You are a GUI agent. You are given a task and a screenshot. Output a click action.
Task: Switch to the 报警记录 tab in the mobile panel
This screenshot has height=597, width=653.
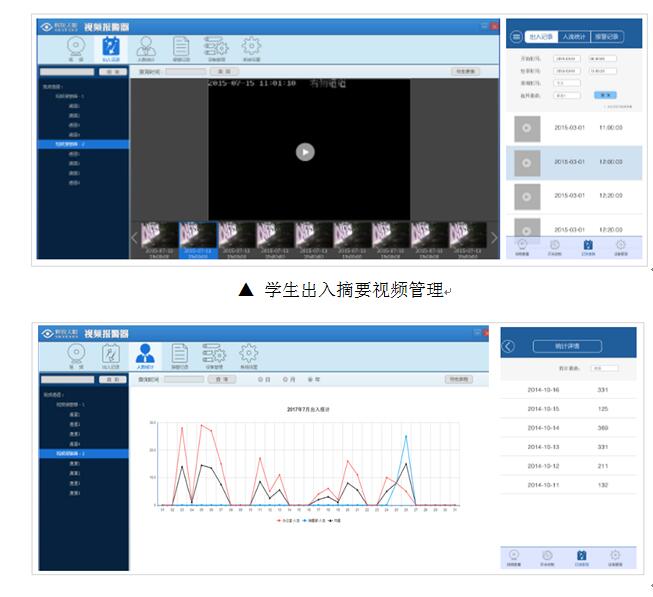tap(608, 37)
